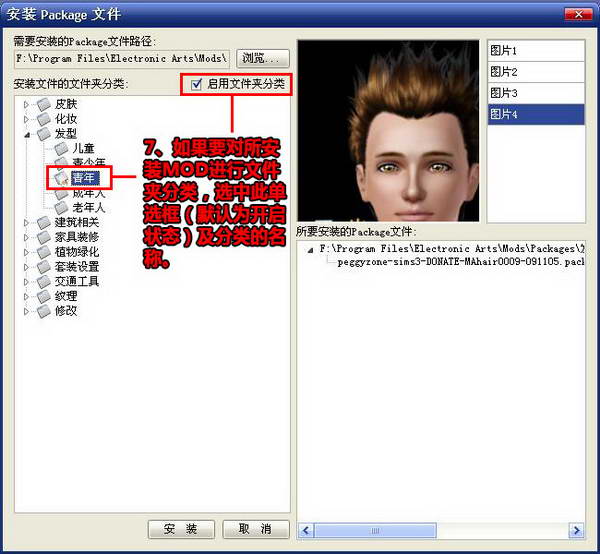Toggle the 启用文件夹分类 checkbox

[x=196, y=84]
